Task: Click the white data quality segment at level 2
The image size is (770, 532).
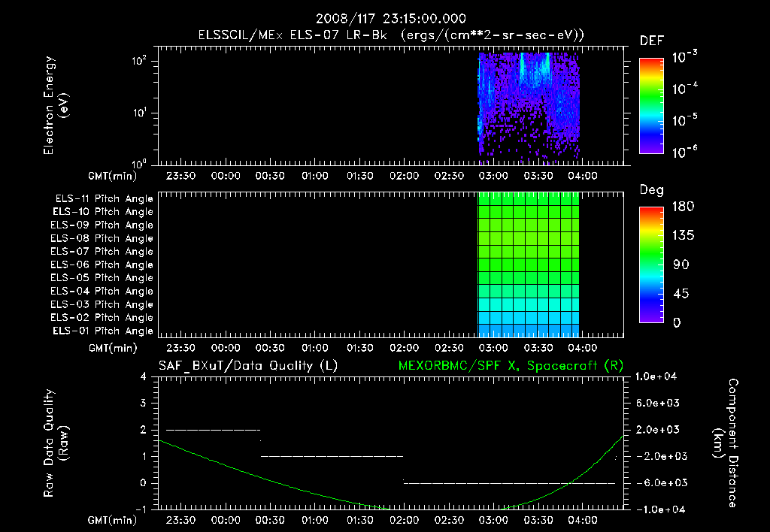Action: tap(213, 430)
